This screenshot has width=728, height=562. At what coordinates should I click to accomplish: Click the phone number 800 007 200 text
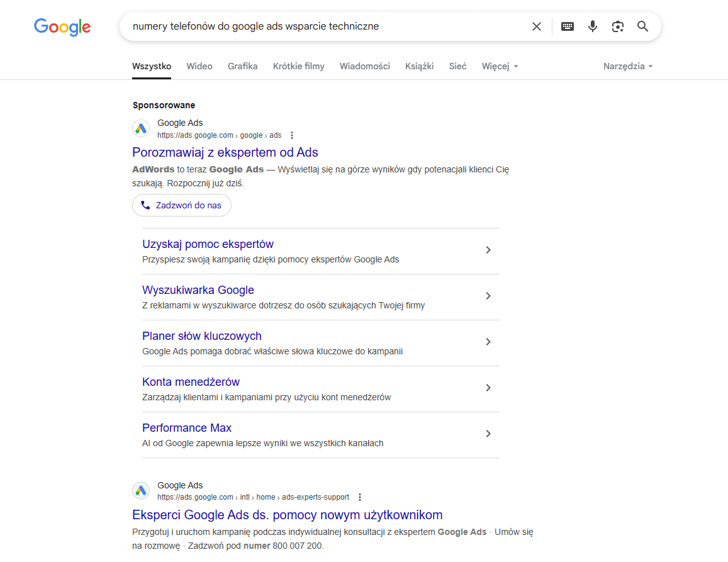297,546
